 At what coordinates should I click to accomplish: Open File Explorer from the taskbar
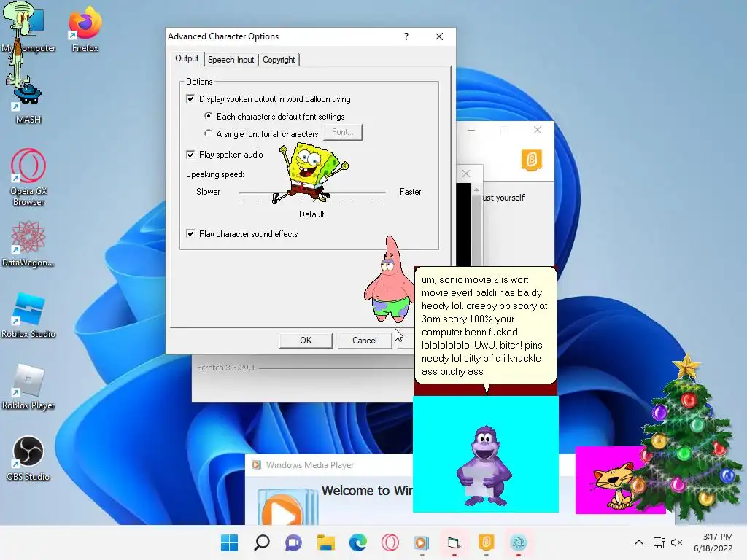(x=326, y=542)
